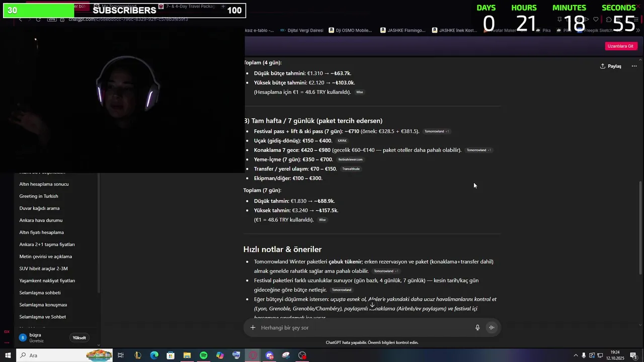Viewport: 644px width, 362px height.
Task: Open Tomorrowland chip after 'pahalı olabilir' note
Action: (385, 271)
